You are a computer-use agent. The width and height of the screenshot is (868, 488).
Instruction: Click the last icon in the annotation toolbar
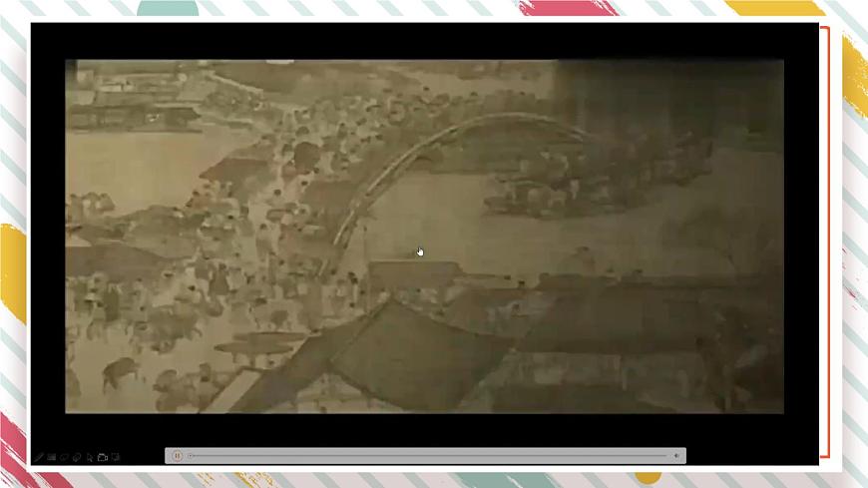click(116, 457)
